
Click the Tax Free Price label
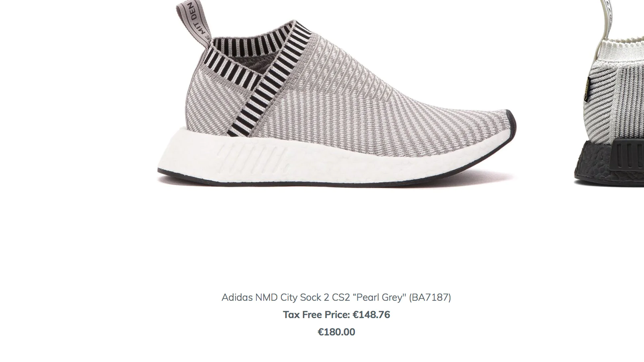[316, 315]
